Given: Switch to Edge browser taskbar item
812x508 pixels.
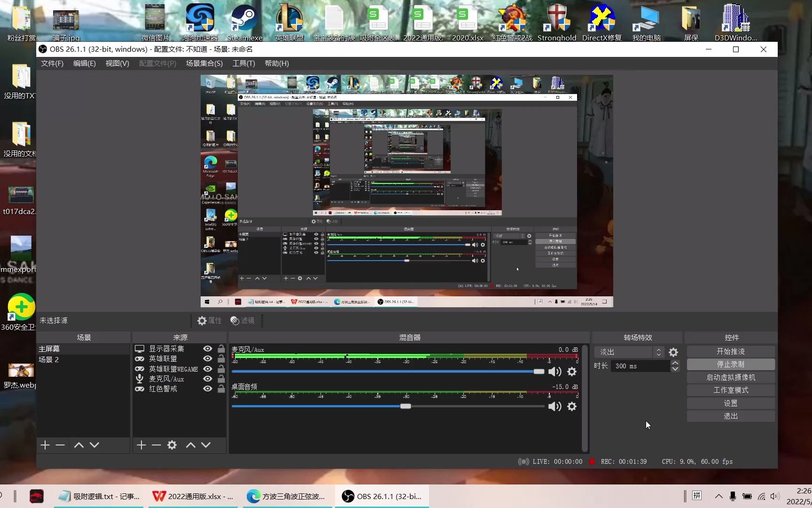Looking at the screenshot, I should click(287, 496).
